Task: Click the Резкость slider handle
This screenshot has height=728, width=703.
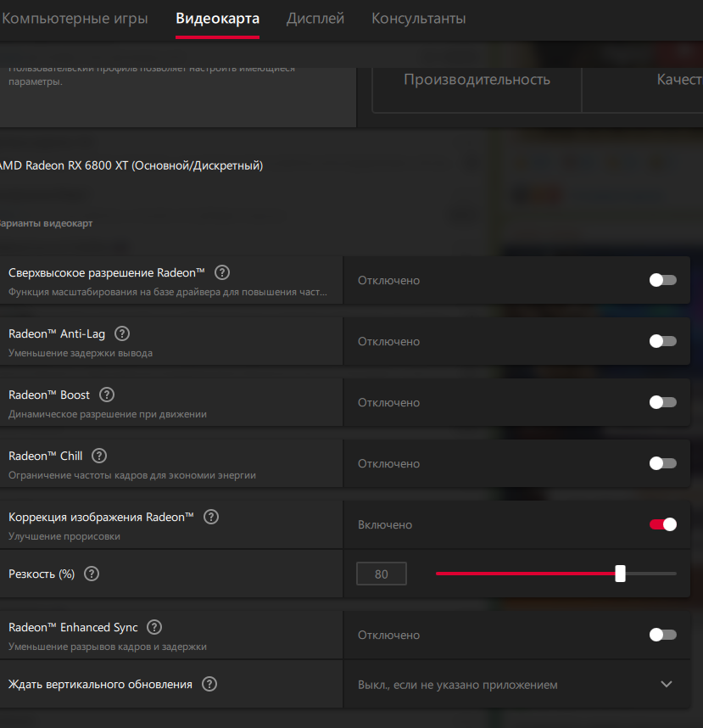Action: coord(620,574)
